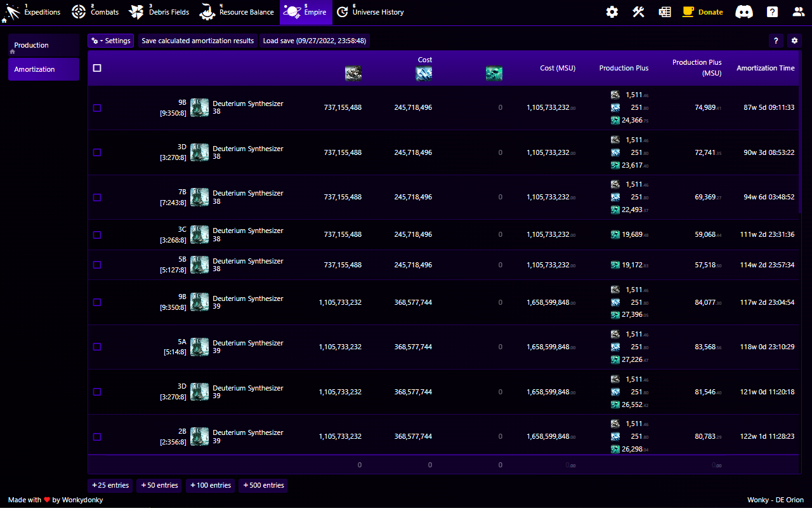Click the help question mark in top bar
This screenshot has height=508, width=812.
click(772, 12)
